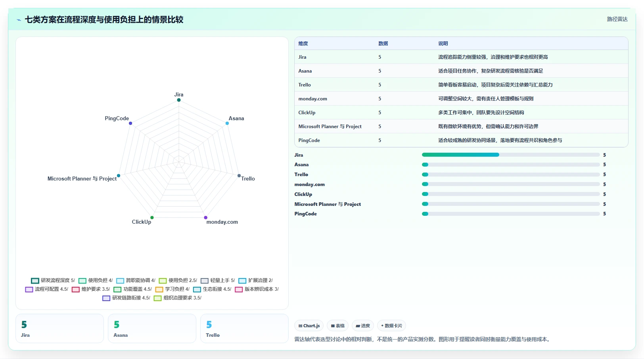Click the Jira axis label on radar
Viewport: 644px width, 359px height.
[x=179, y=94]
